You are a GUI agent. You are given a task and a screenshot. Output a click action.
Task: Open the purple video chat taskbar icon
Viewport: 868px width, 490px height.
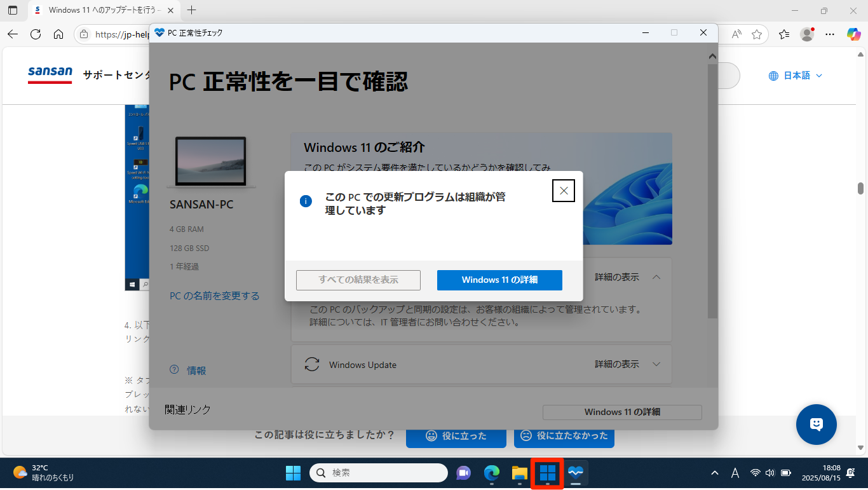point(463,473)
